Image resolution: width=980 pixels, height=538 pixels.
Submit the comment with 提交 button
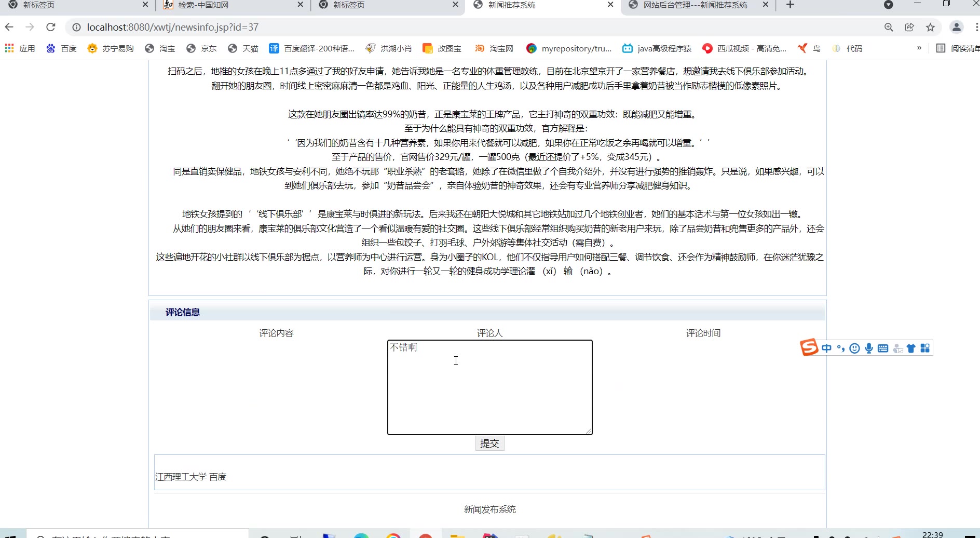489,443
